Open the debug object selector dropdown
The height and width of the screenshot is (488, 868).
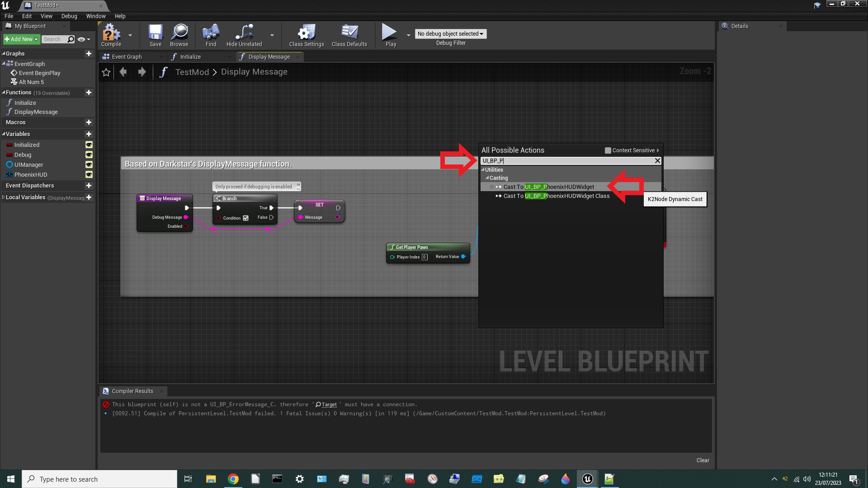450,34
